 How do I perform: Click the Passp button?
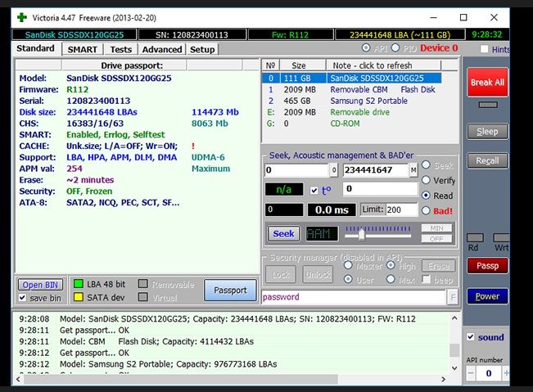point(487,266)
